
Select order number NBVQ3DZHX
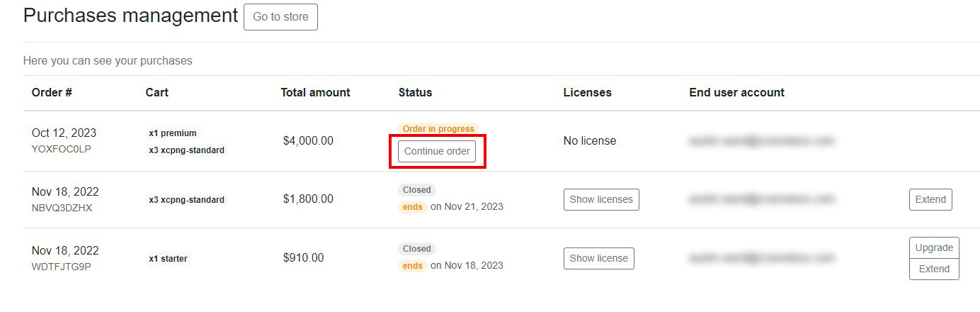pos(62,208)
